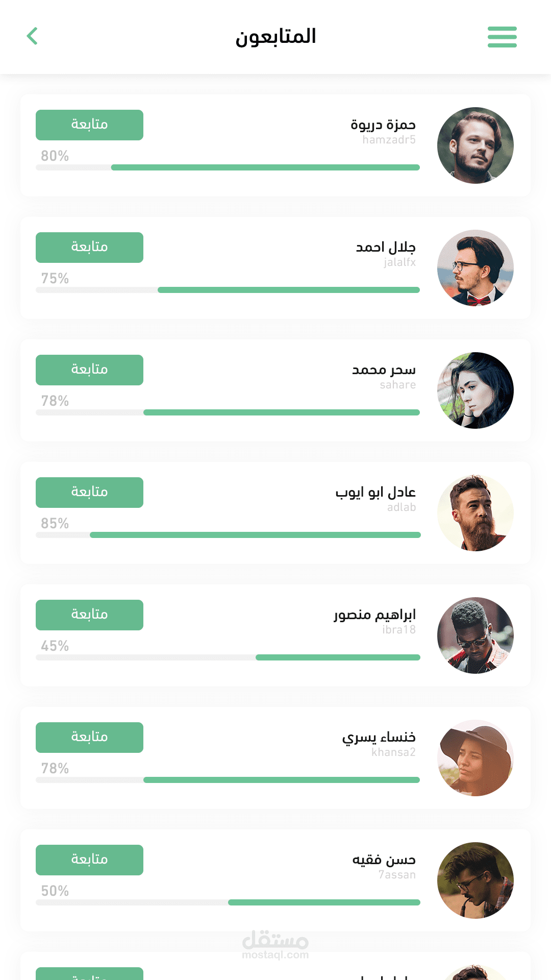Tap khansa2's hat-wearing avatar
Image resolution: width=551 pixels, height=980 pixels.
pyautogui.click(x=475, y=758)
